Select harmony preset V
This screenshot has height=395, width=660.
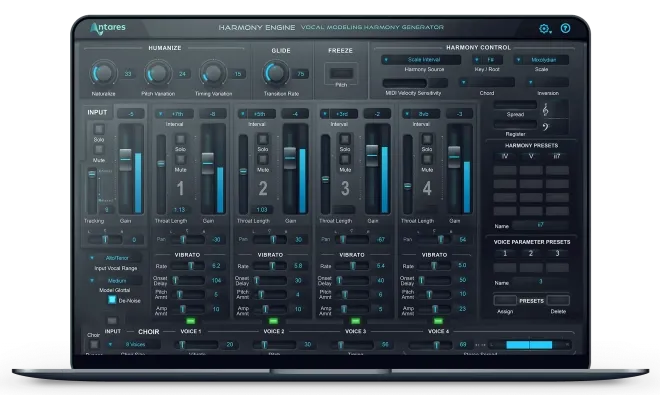click(531, 156)
